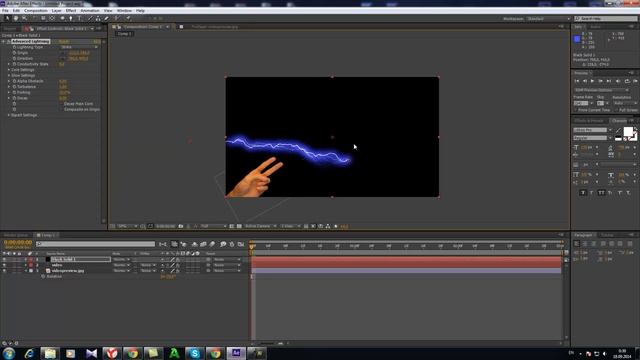The image size is (640, 360).
Task: Take a snapshot with the camera icon
Action: point(180,226)
